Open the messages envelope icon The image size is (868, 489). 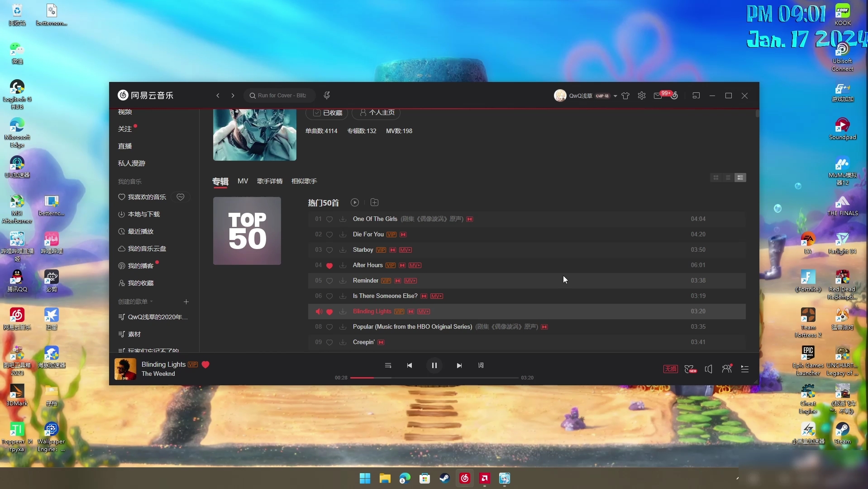click(x=658, y=96)
